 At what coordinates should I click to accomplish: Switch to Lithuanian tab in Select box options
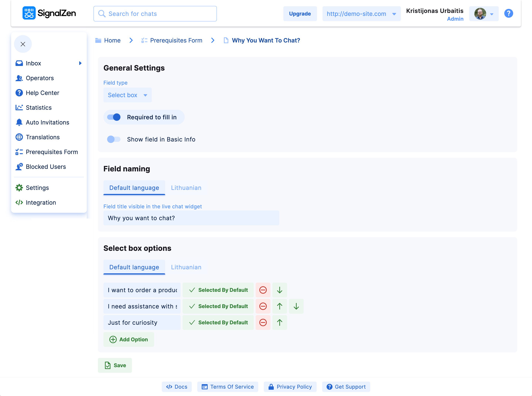186,267
